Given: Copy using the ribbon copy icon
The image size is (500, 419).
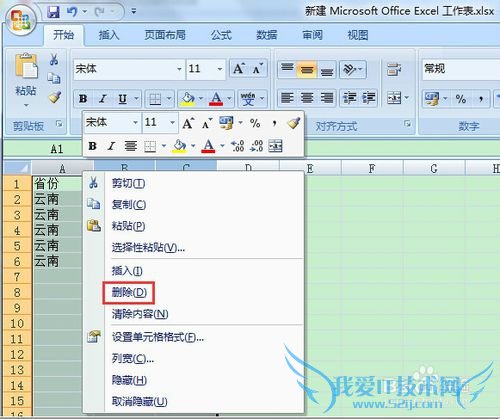Looking at the screenshot, I should point(54,78).
